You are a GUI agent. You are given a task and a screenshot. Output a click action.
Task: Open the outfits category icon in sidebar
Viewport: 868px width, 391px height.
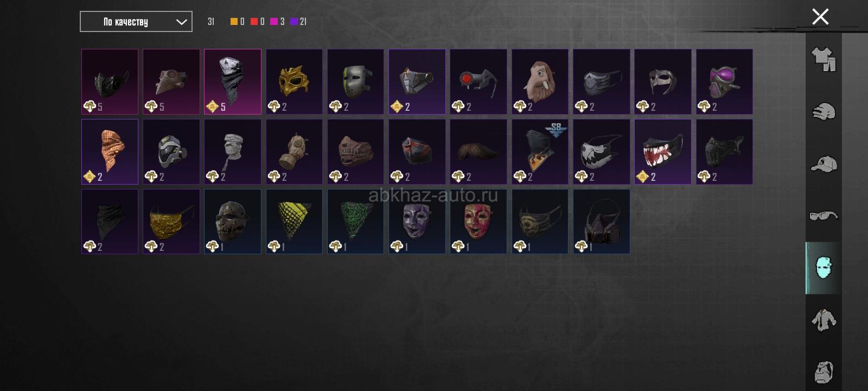pyautogui.click(x=824, y=59)
